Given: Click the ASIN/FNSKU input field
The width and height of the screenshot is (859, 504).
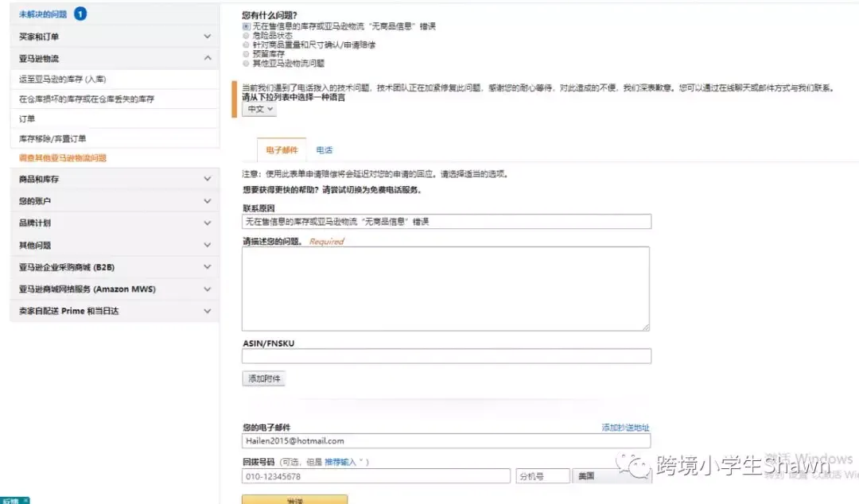Looking at the screenshot, I should [x=446, y=356].
